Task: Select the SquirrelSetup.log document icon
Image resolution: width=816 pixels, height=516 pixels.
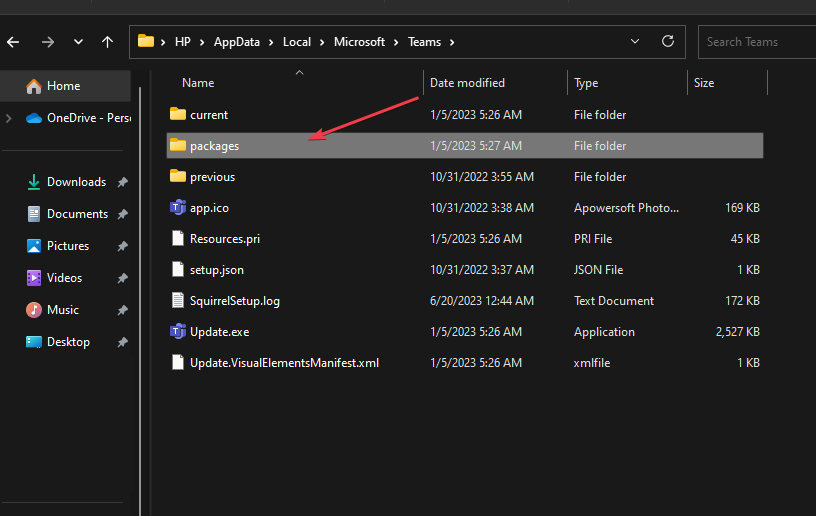Action: click(x=178, y=301)
